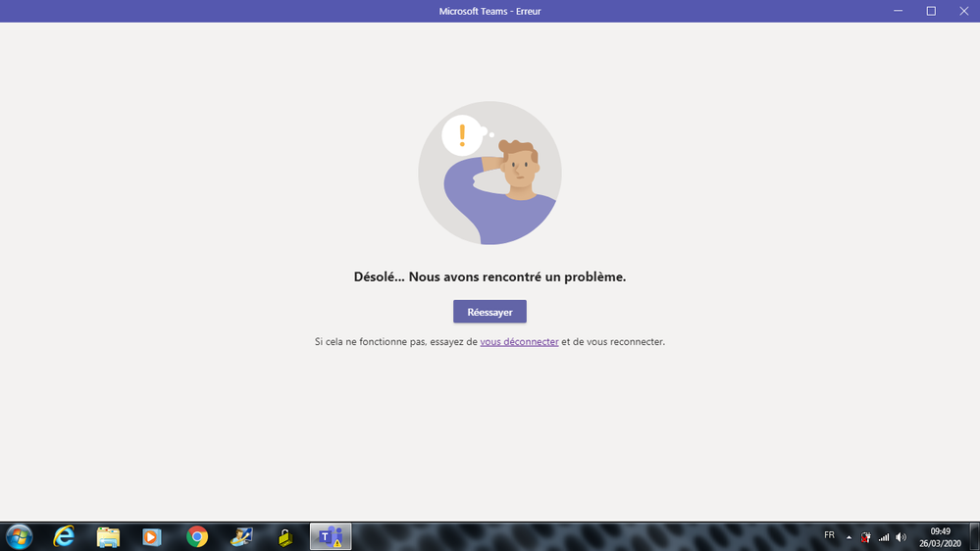Screen dimensions: 980x551
Task: Click the "Microsoft Teams - Erreur" window title
Action: point(490,11)
